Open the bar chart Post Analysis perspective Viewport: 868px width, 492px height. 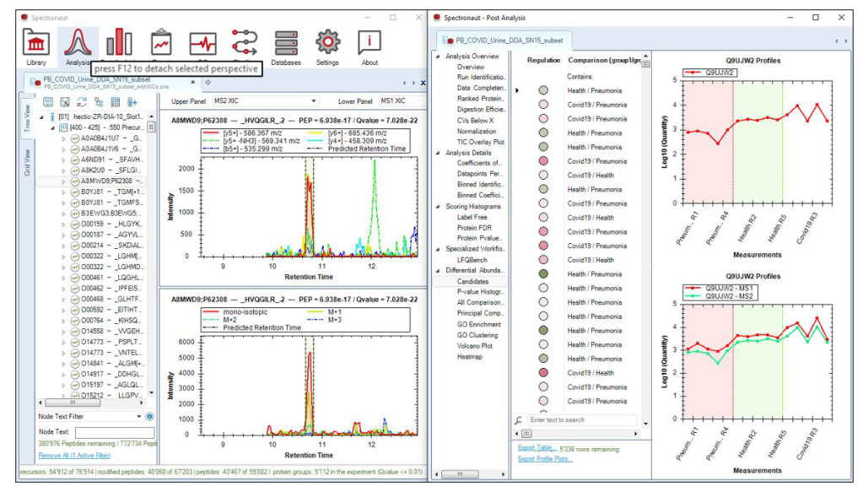(119, 43)
